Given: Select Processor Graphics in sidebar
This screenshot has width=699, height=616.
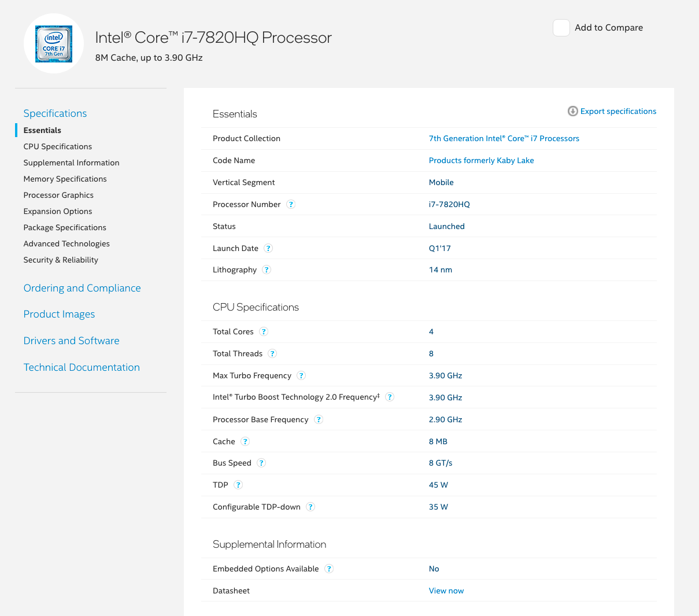Looking at the screenshot, I should tap(58, 195).
